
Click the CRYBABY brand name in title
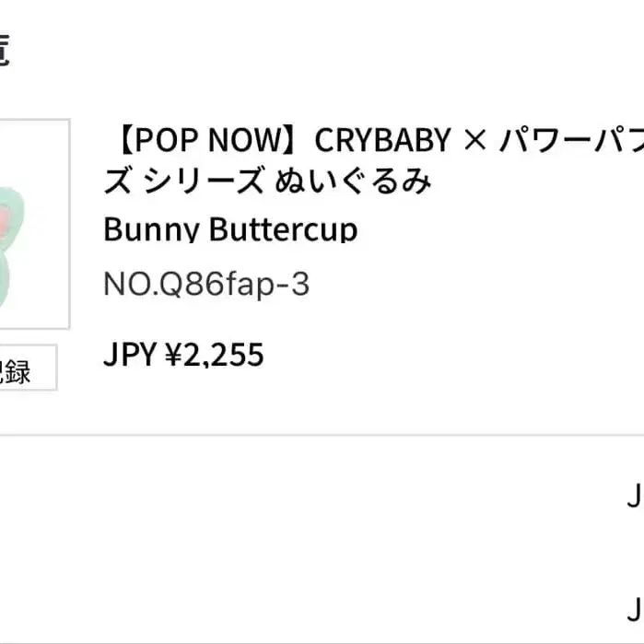[383, 140]
